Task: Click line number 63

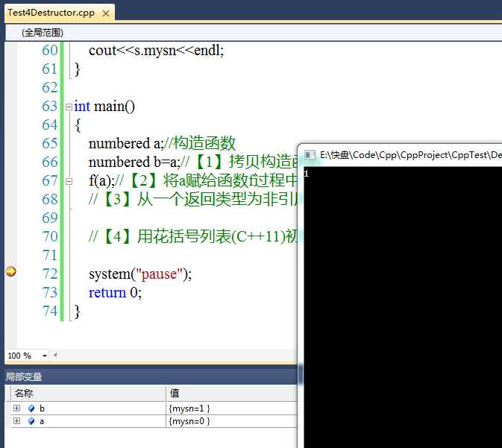Action: pyautogui.click(x=50, y=107)
